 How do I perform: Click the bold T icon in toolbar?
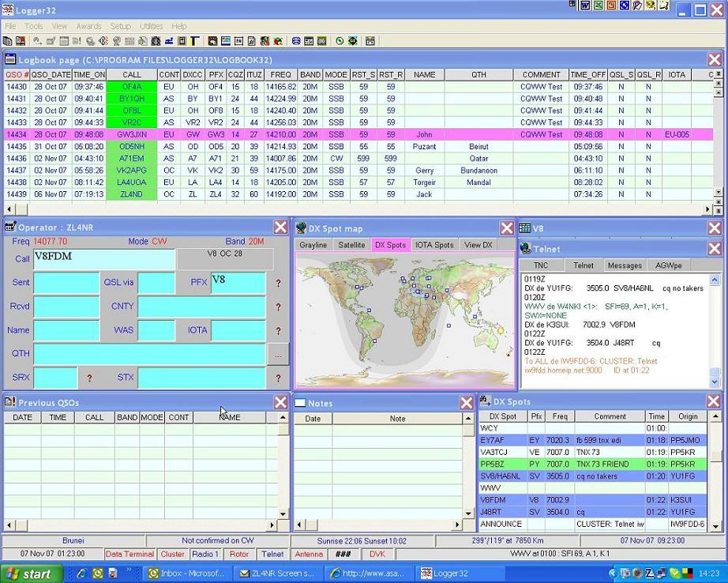click(195, 41)
